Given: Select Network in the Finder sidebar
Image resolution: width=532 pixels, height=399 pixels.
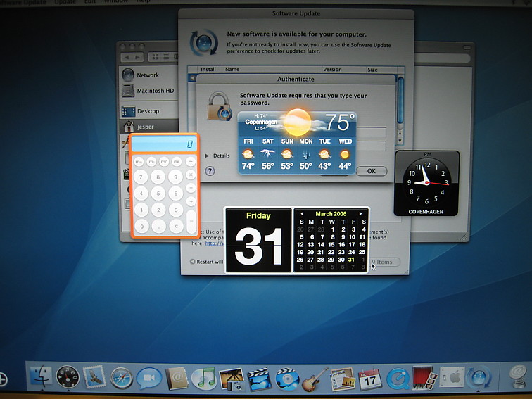Looking at the screenshot, I should click(147, 75).
